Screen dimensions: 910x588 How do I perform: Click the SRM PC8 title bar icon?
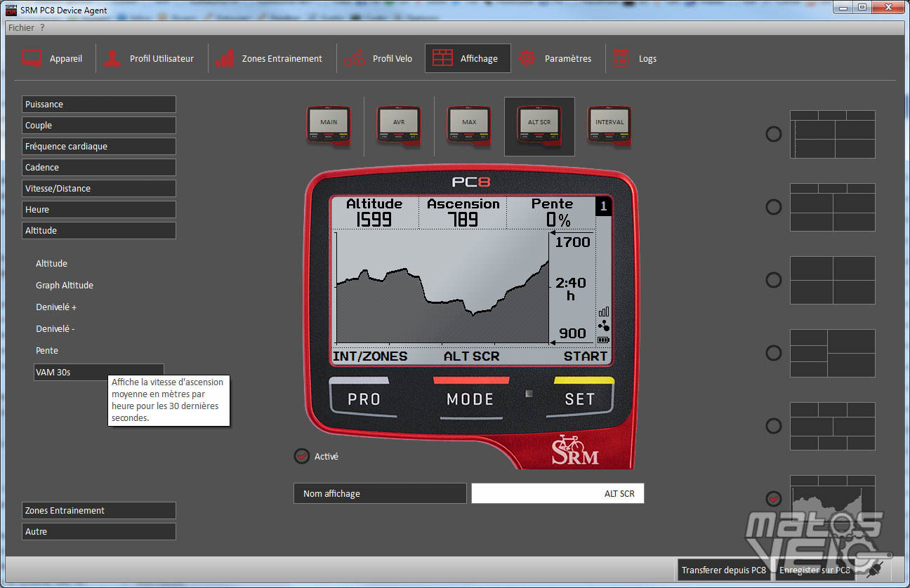pos(11,10)
